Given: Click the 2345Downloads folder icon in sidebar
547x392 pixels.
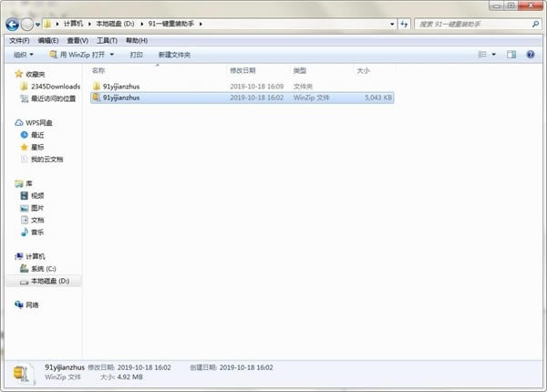Looking at the screenshot, I should coord(24,87).
